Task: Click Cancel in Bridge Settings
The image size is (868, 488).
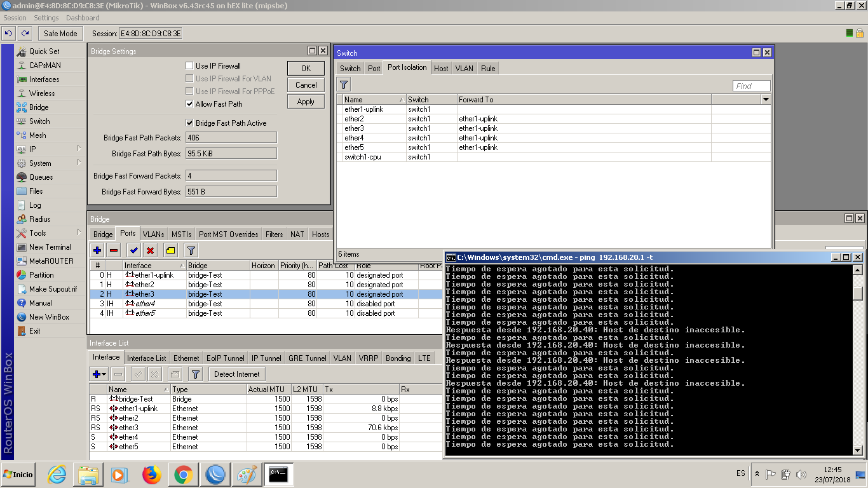Action: (306, 85)
